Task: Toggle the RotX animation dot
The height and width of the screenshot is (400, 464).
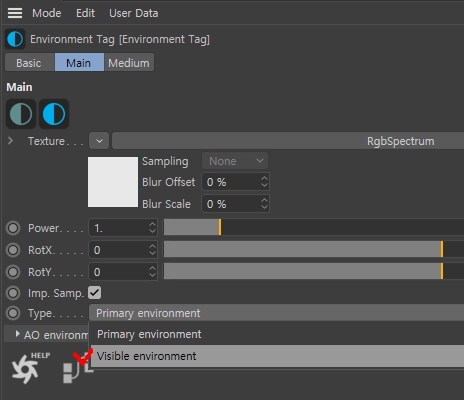Action: tap(13, 250)
